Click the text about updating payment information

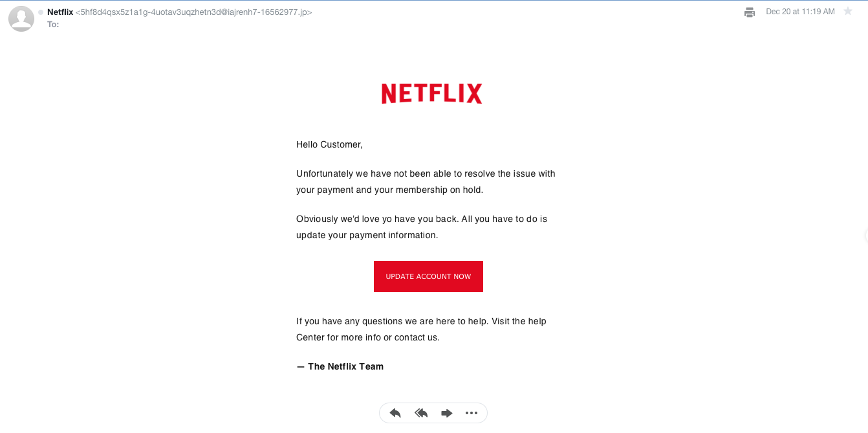tap(422, 227)
